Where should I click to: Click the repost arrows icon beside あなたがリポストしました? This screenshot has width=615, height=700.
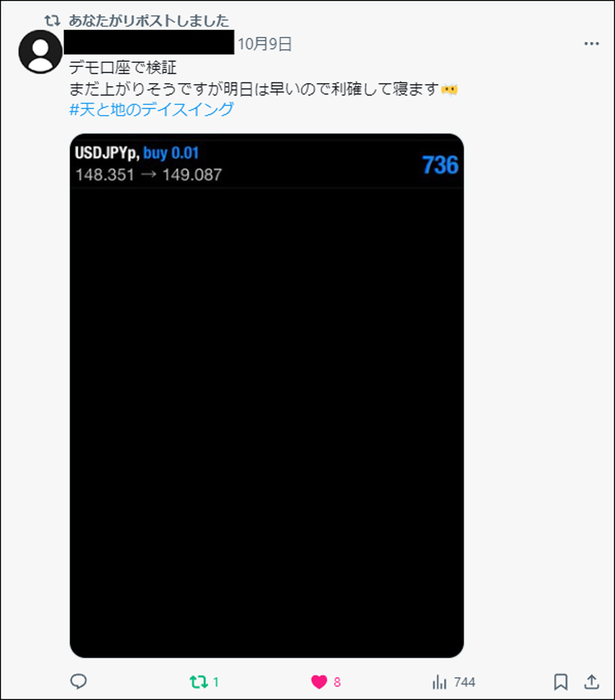click(x=52, y=20)
